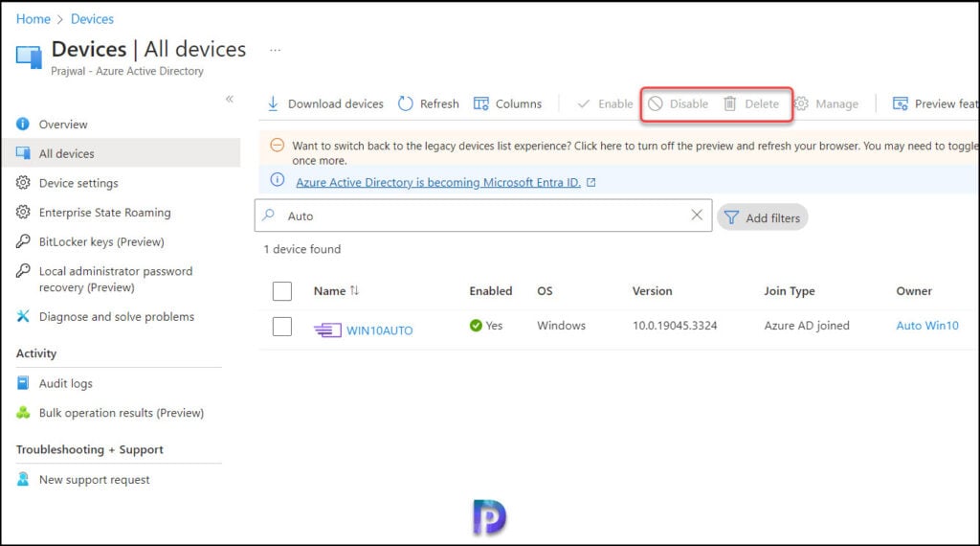Click the Windows OS cell
The image size is (980, 546).
(561, 326)
